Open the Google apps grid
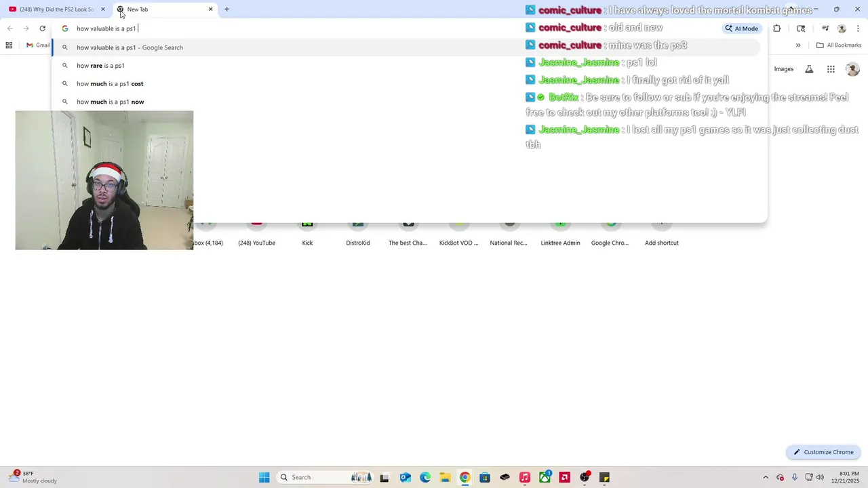Image resolution: width=868 pixels, height=488 pixels. point(831,69)
